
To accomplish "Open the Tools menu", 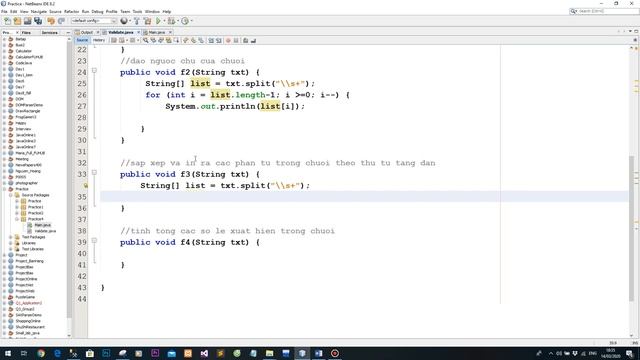I will click(x=138, y=11).
